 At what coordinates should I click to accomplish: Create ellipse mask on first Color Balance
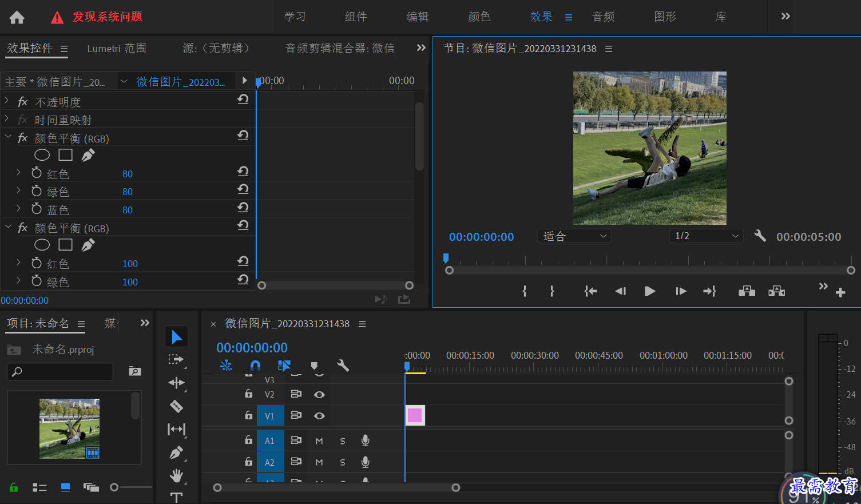tap(42, 155)
